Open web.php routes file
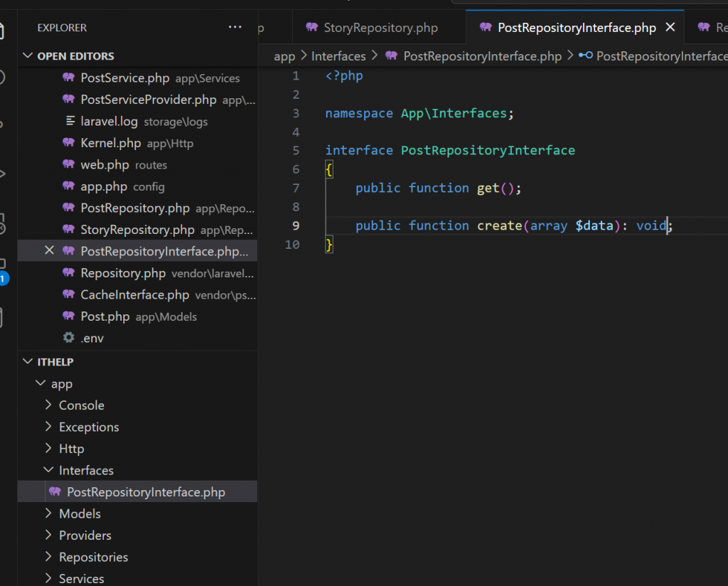Image resolution: width=728 pixels, height=586 pixels. 137,165
